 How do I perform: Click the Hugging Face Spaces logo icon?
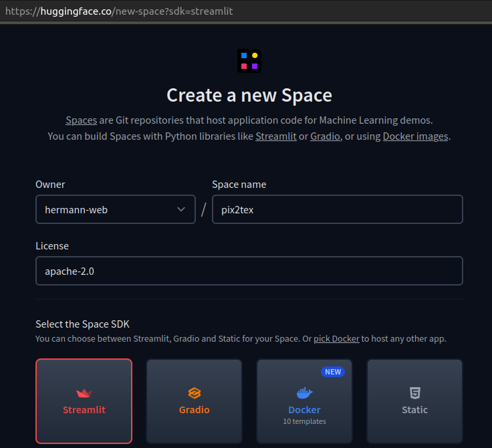pos(249,61)
